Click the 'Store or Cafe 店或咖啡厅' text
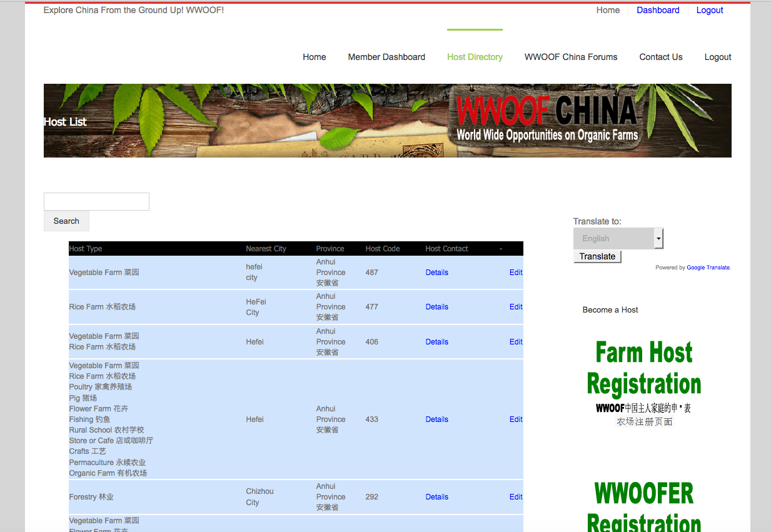 point(111,441)
